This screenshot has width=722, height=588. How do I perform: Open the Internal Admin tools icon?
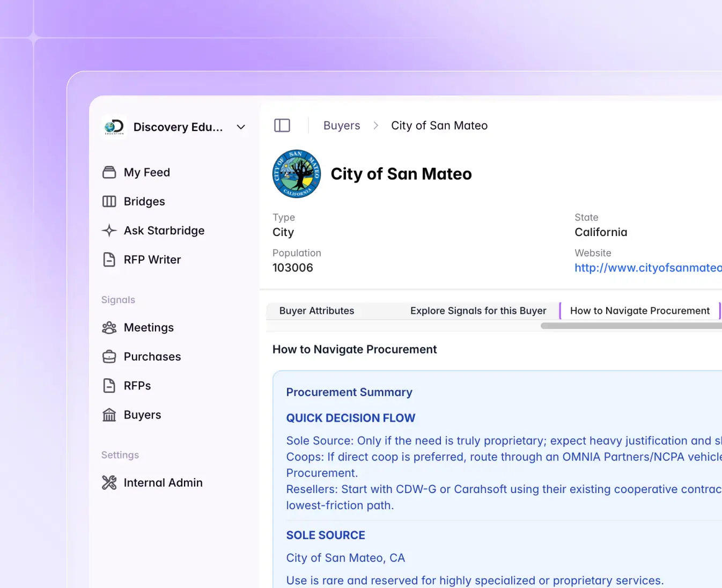(109, 483)
